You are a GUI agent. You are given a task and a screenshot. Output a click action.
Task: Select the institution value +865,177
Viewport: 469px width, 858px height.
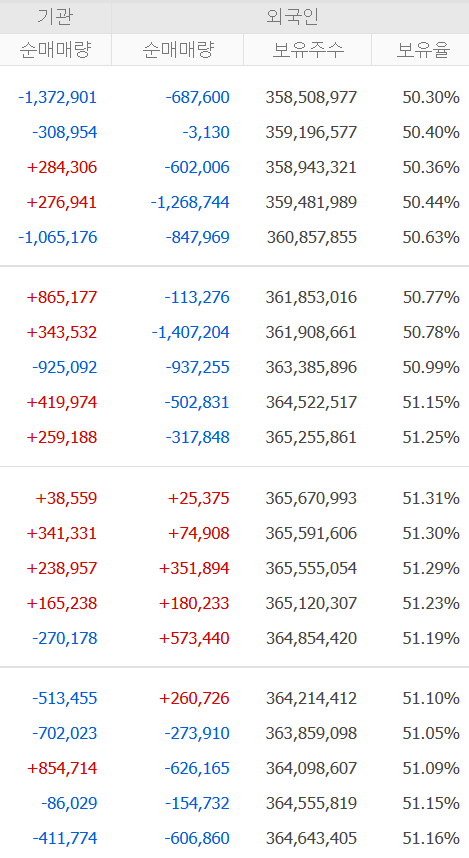[62, 297]
